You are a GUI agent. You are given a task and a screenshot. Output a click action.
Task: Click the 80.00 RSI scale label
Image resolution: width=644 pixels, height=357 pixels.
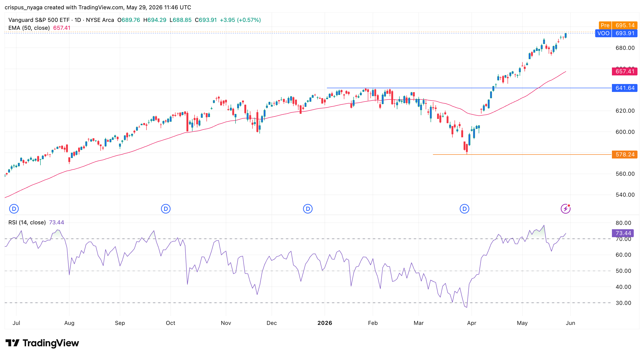(623, 223)
